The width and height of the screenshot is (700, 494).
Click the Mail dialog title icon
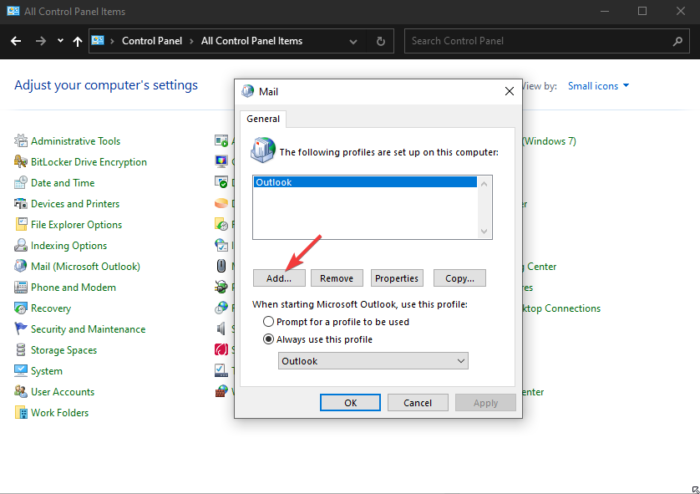tap(248, 91)
